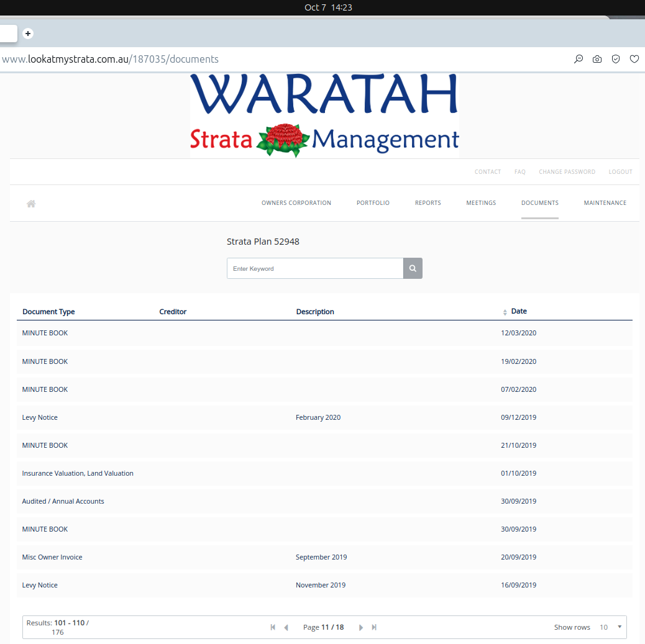Open Minute Book dated 30/09/2019
Screen dimensions: 645x644
click(324, 529)
